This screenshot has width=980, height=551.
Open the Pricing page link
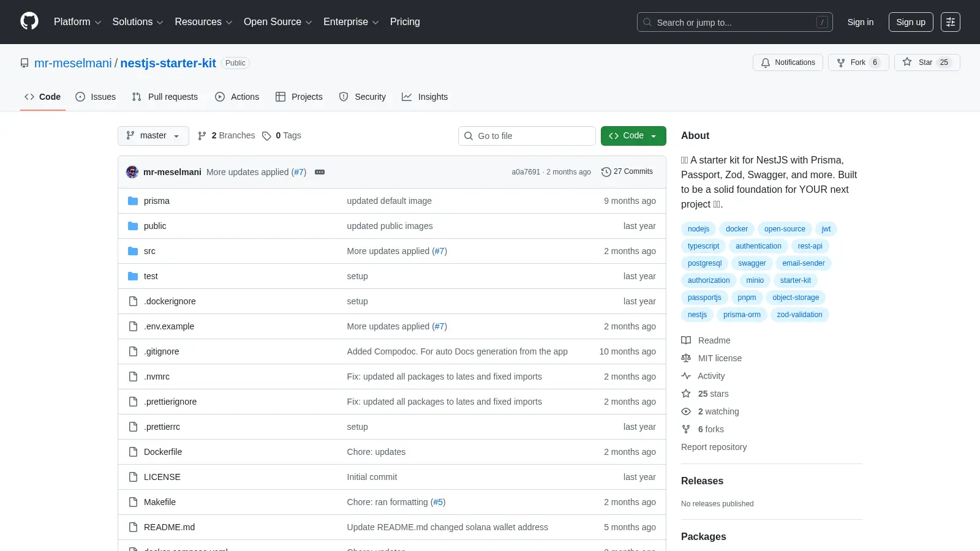(405, 22)
